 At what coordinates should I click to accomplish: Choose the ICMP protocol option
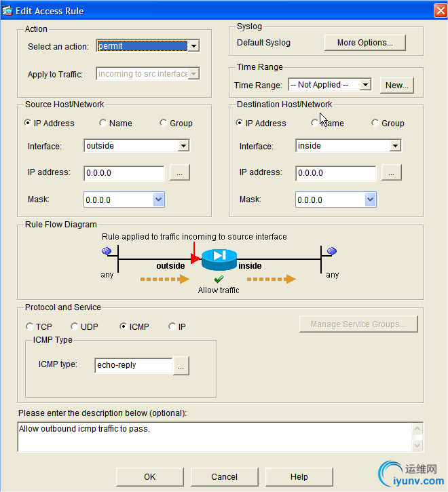(124, 326)
